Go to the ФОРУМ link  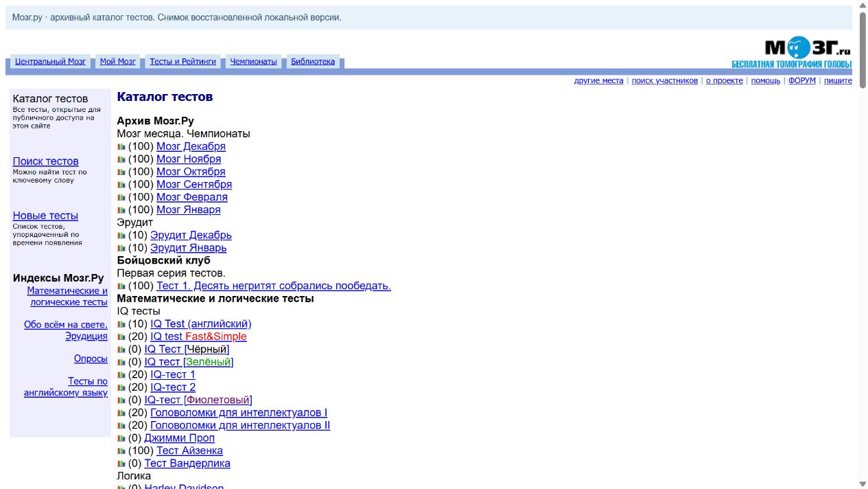pyautogui.click(x=802, y=81)
